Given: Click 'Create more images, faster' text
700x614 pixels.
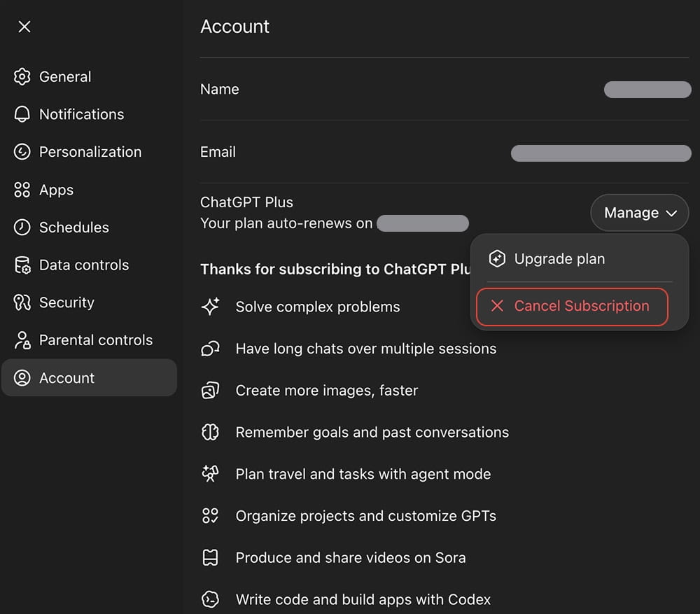Looking at the screenshot, I should (326, 391).
